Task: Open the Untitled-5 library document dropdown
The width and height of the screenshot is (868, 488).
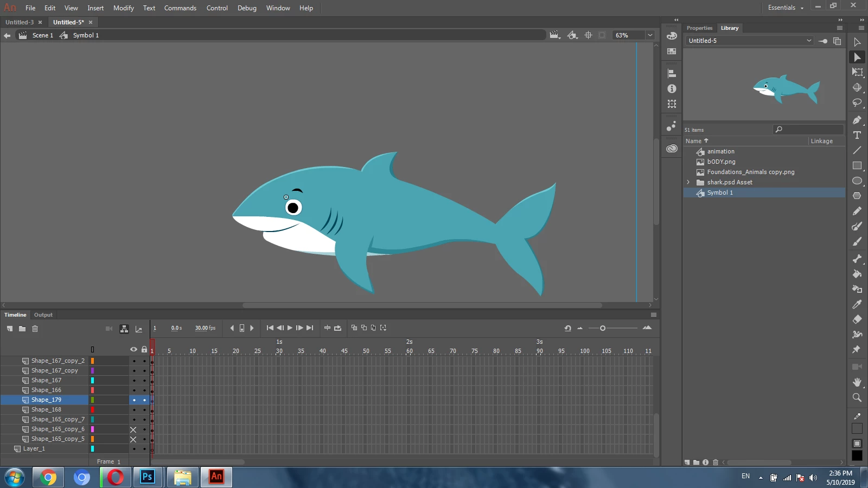Action: pos(809,41)
